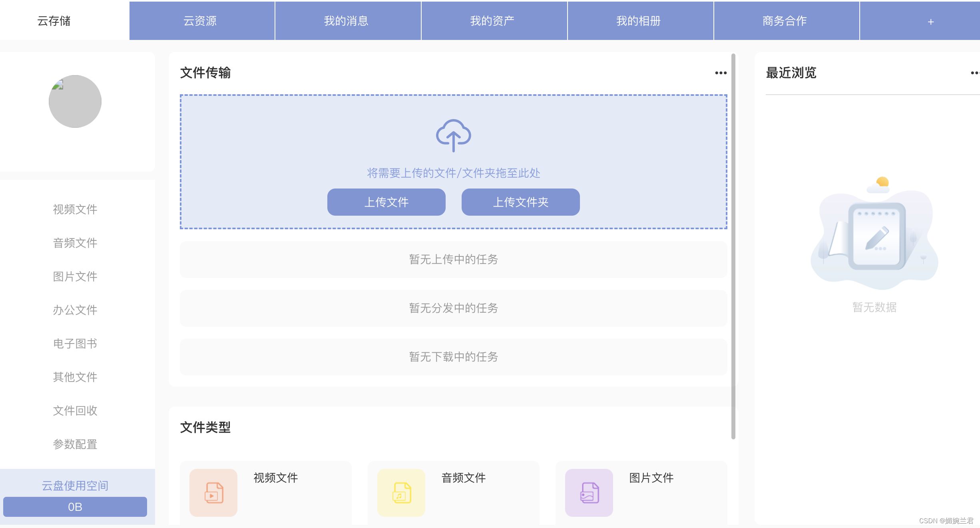
Task: Open the 音频文件 yellow music icon
Action: click(x=401, y=492)
